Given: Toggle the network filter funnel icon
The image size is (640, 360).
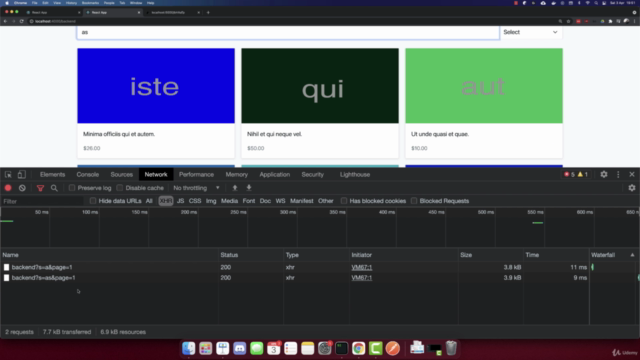Looking at the screenshot, I should 40,188.
